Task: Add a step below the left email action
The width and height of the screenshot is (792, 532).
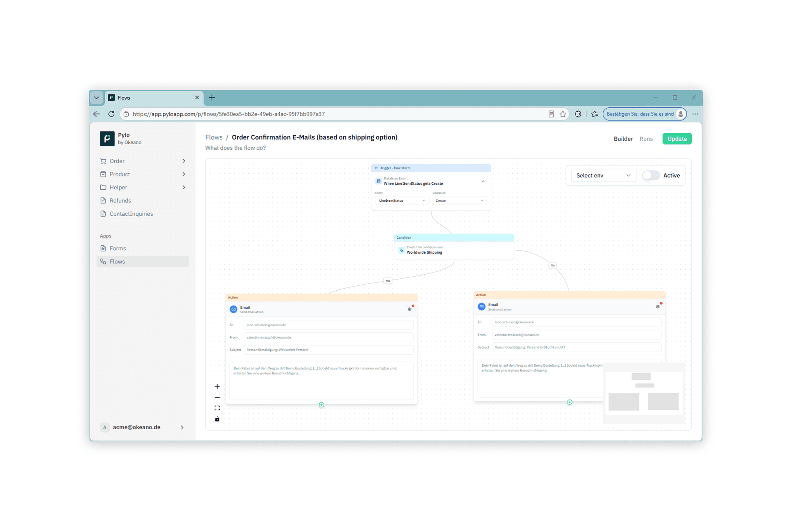Action: (x=322, y=405)
